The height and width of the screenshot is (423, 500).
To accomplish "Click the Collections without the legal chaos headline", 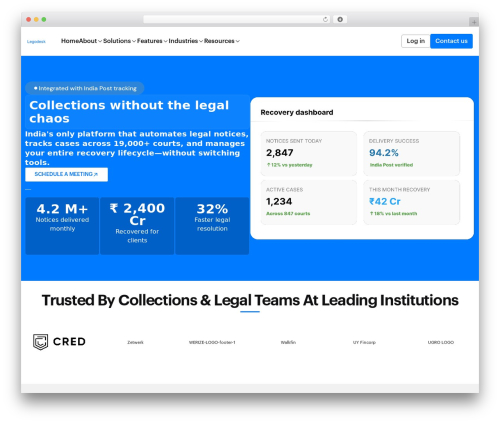I will [129, 112].
